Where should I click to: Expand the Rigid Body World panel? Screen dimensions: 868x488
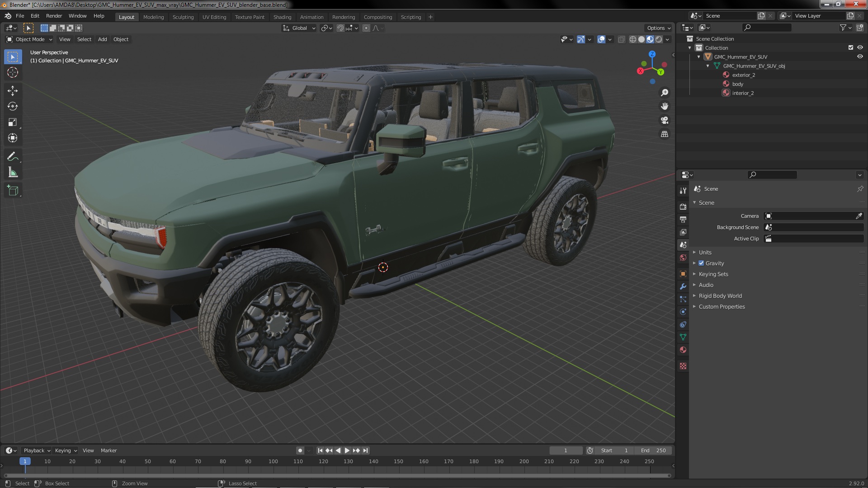pyautogui.click(x=720, y=296)
